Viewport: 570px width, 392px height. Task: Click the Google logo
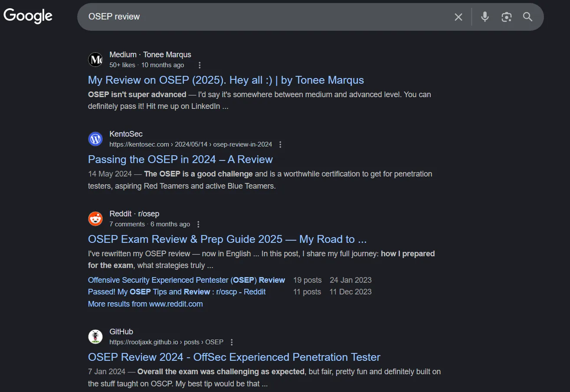coord(28,16)
